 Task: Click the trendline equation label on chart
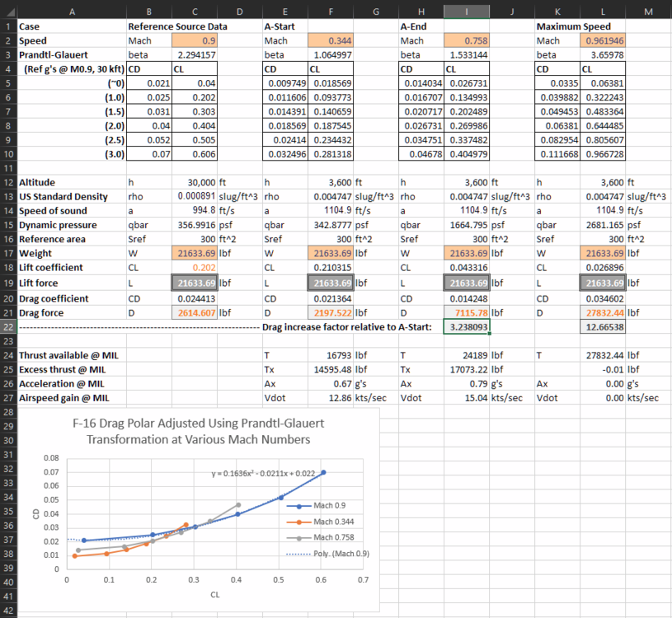point(263,473)
